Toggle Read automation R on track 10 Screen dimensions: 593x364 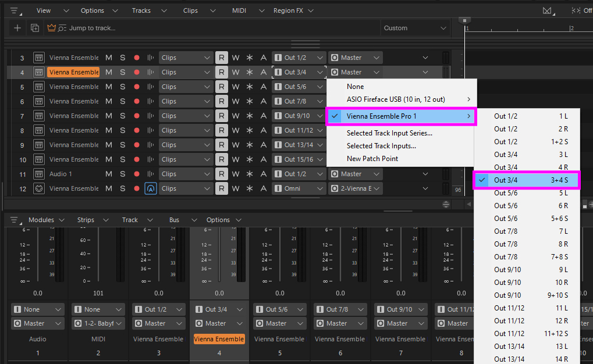pos(222,159)
